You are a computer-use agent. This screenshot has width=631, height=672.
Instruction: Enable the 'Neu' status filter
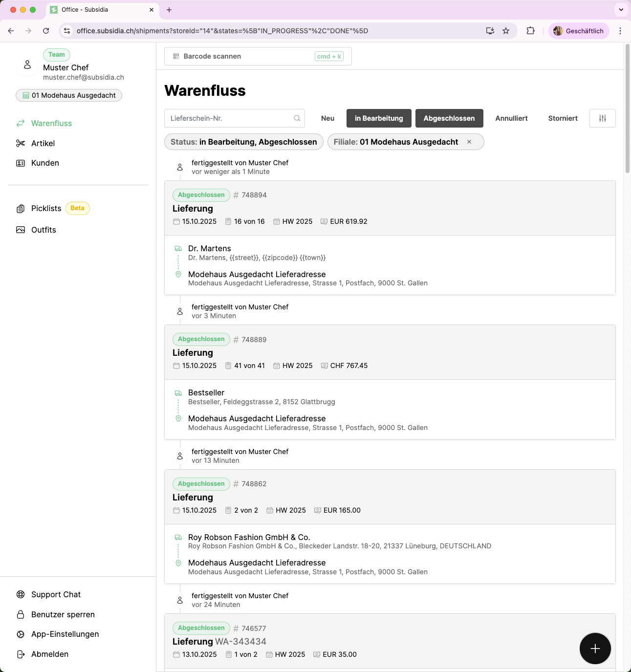coord(327,118)
